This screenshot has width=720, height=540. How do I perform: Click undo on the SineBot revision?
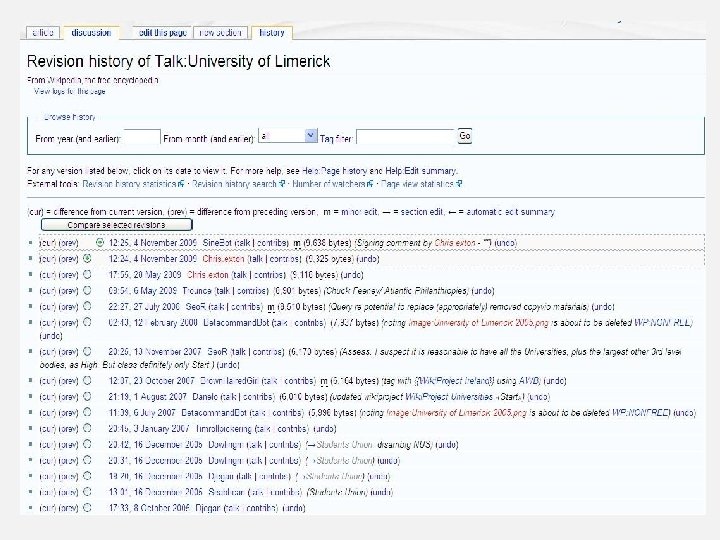506,243
